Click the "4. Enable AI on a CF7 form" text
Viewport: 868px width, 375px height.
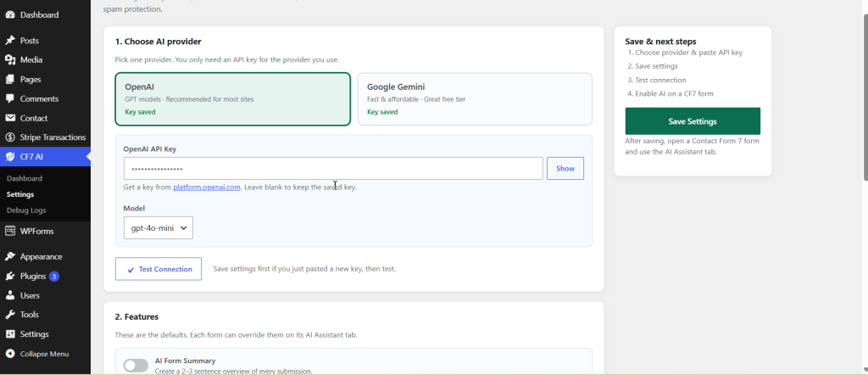pos(670,93)
